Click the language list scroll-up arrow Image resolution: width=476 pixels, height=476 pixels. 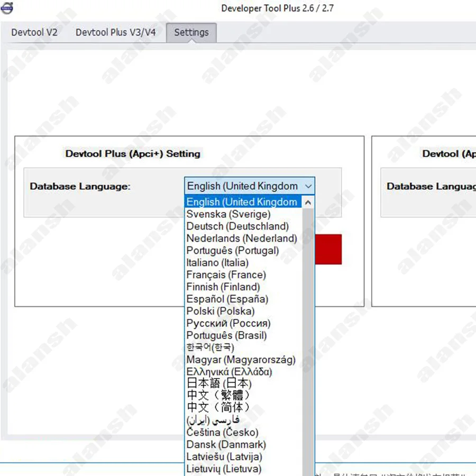pos(308,202)
